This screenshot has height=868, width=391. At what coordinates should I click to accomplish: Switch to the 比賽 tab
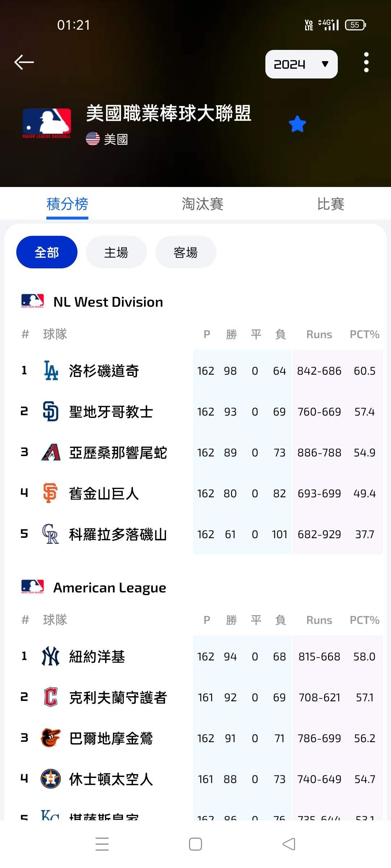[x=331, y=204]
